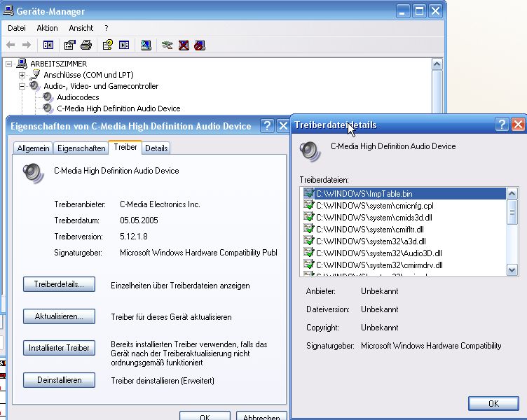Click the Aktualisieren... button
The width and height of the screenshot is (527, 420).
pyautogui.click(x=59, y=316)
